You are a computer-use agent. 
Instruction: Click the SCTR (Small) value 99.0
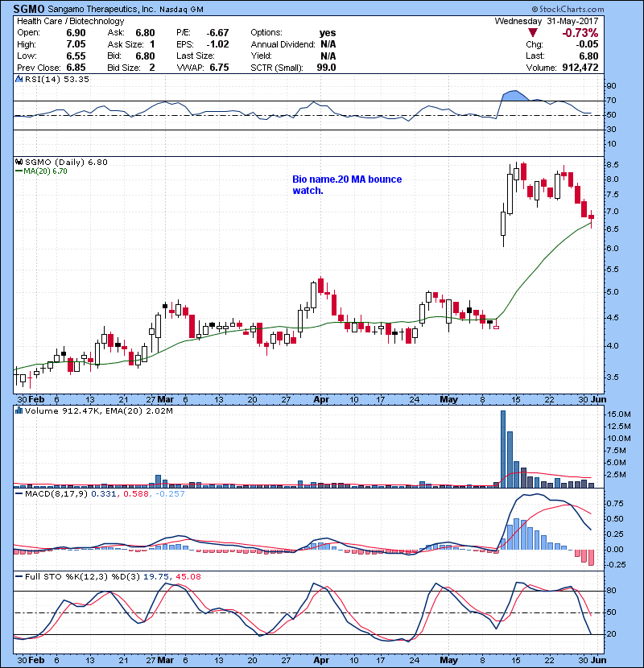326,68
